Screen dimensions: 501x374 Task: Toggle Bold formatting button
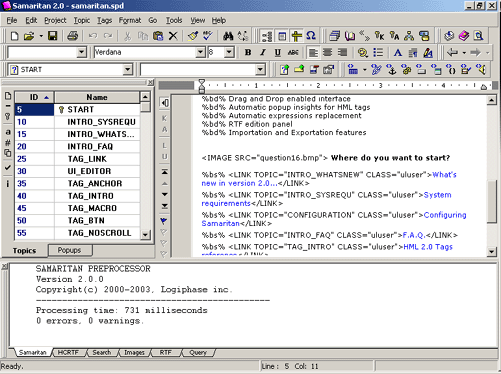pos(248,52)
